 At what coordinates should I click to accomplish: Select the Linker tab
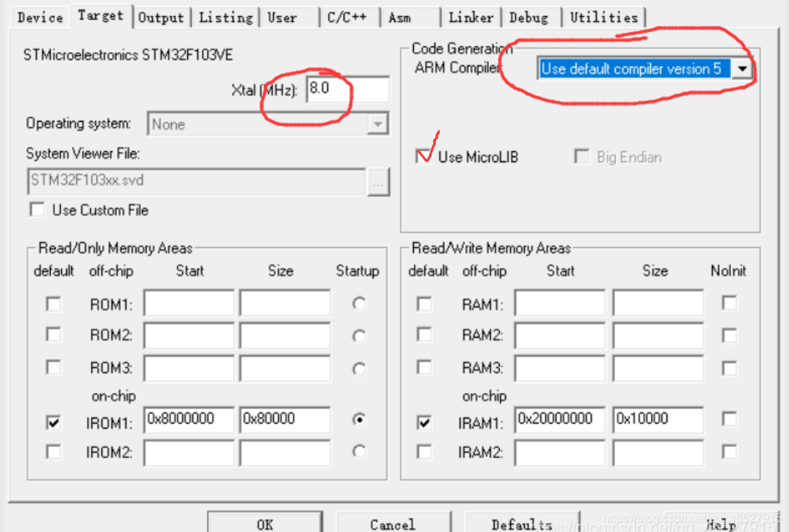click(x=470, y=18)
